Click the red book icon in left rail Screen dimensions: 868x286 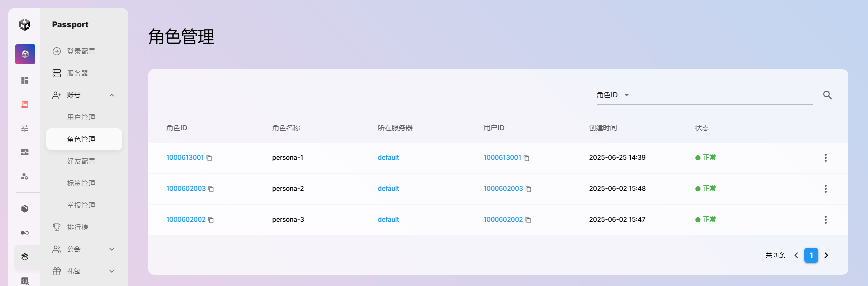tap(25, 104)
